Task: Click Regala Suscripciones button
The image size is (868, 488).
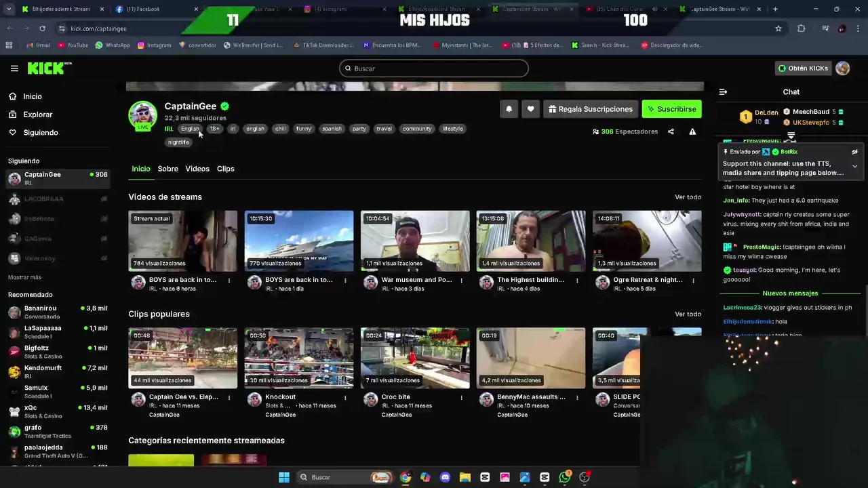Action: [x=590, y=109]
